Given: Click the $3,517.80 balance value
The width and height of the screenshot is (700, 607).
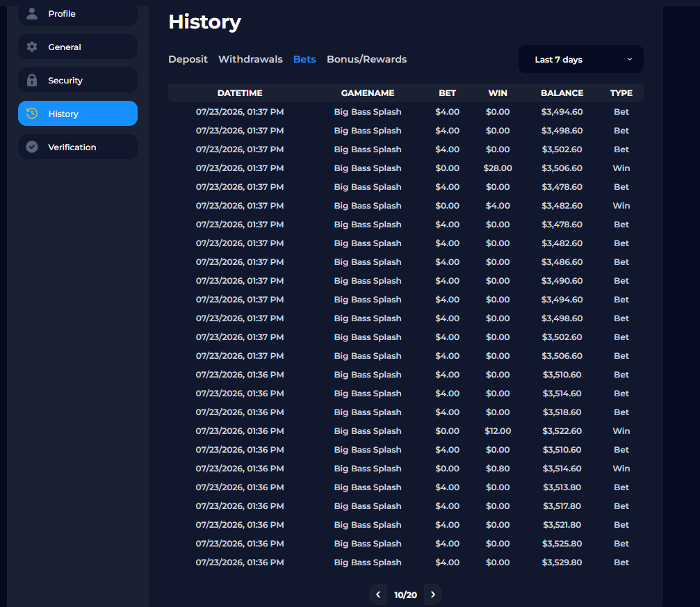Looking at the screenshot, I should point(562,506).
